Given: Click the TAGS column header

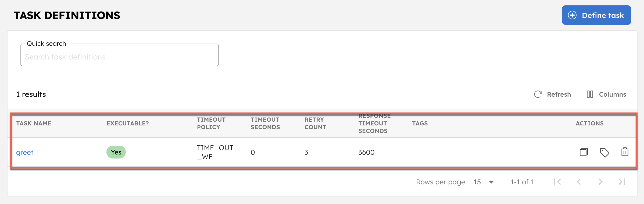Looking at the screenshot, I should coord(420,123).
